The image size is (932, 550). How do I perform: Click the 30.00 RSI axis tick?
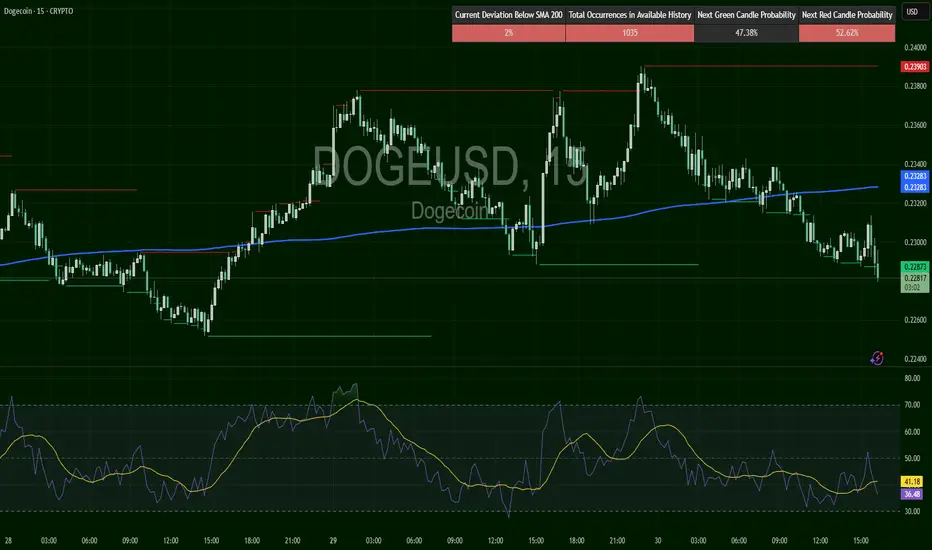tap(912, 511)
